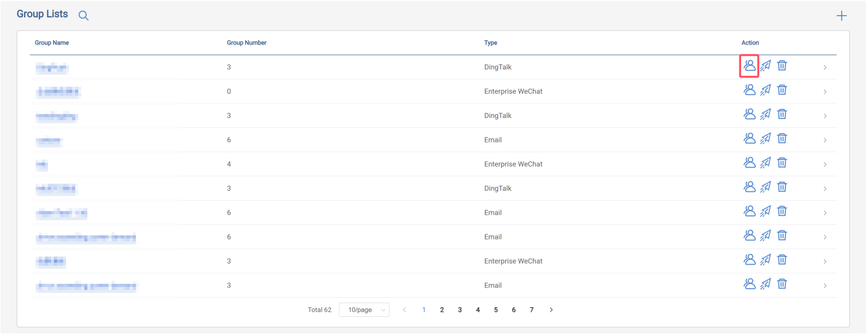Click the plus icon to add a group
The width and height of the screenshot is (868, 335).
pos(842,16)
